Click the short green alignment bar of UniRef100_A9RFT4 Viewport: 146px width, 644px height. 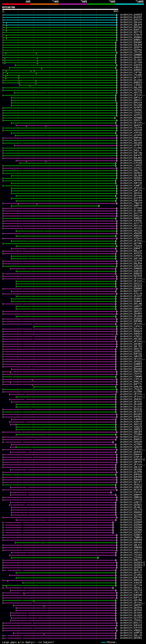click(x=55, y=206)
